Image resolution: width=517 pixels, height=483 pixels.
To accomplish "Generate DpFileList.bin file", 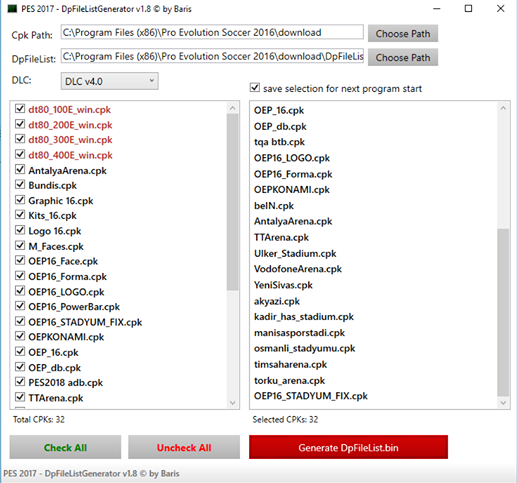I will tap(348, 447).
